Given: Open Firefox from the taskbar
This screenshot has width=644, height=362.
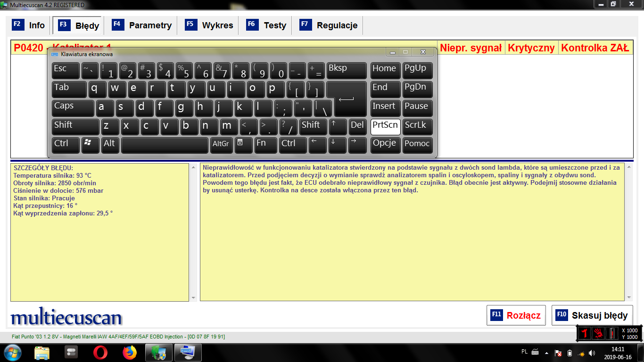Looking at the screenshot, I should 129,353.
